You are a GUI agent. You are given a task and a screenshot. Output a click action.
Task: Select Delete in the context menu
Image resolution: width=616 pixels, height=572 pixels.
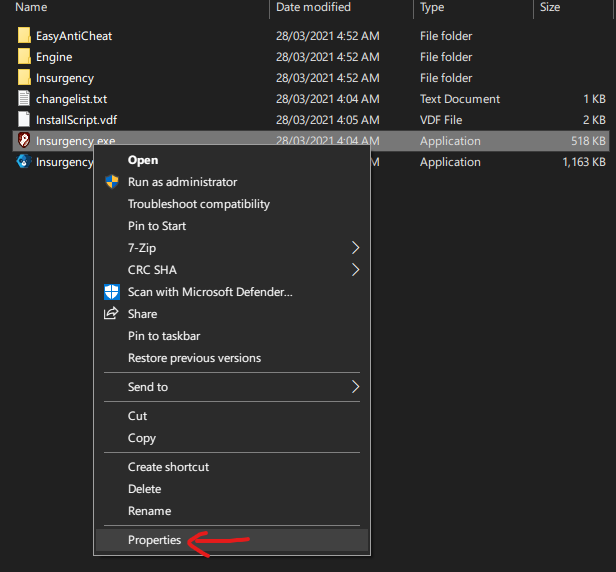point(144,489)
